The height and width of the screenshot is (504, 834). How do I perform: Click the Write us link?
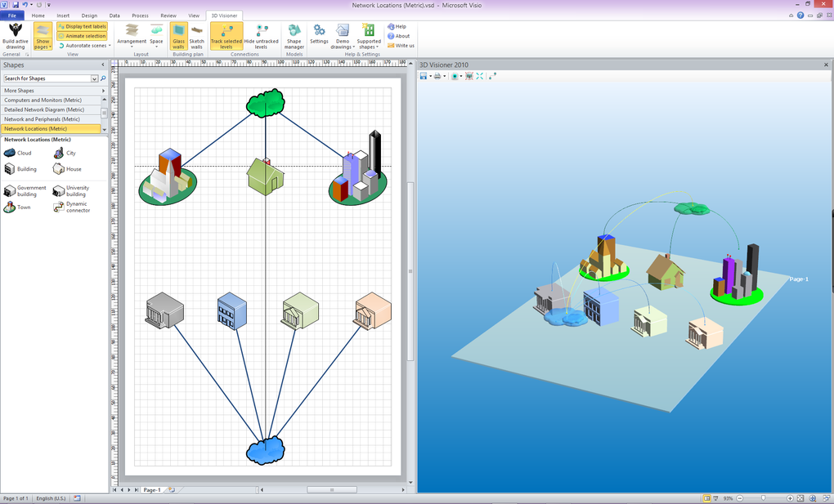(x=401, y=46)
